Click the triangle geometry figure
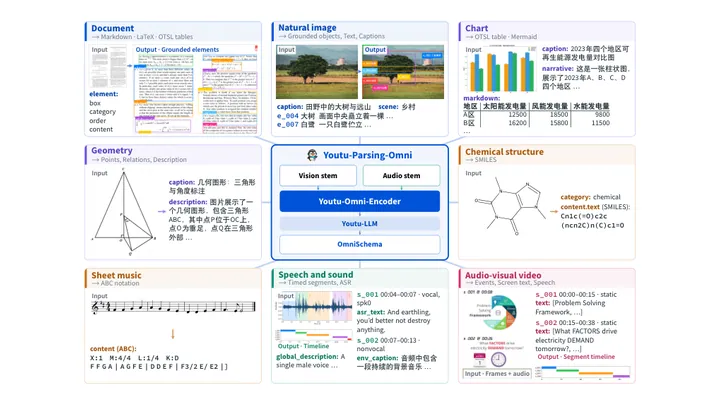 [124, 212]
